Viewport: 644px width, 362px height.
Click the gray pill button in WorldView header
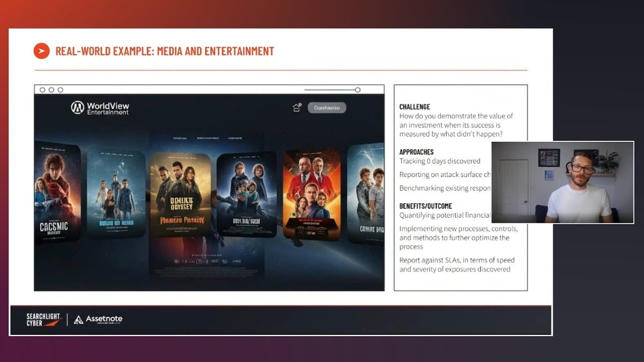pyautogui.click(x=327, y=108)
